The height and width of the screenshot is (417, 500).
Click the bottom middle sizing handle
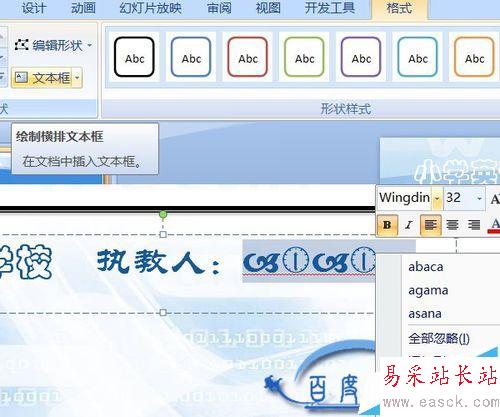click(163, 313)
